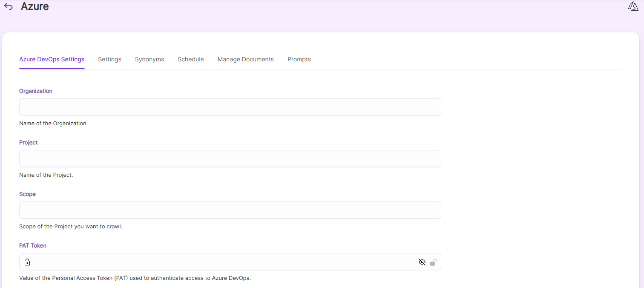Click the 'Scope' field label
The width and height of the screenshot is (644, 288).
point(28,194)
